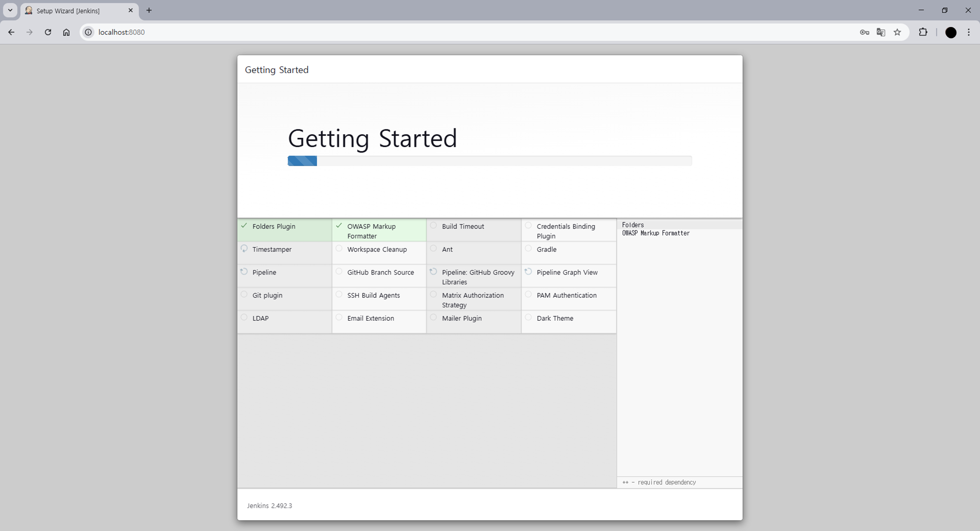Click the pending circle beside Dark Theme

528,318
